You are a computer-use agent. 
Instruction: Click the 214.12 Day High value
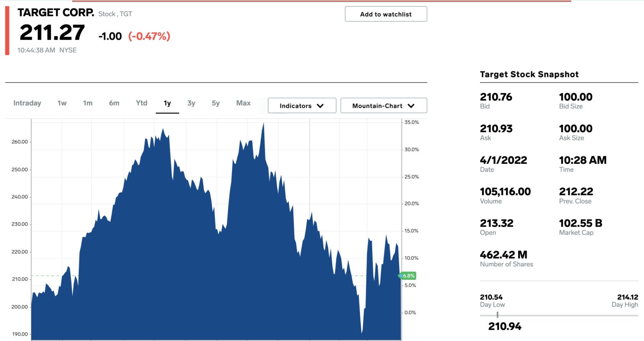click(x=627, y=297)
